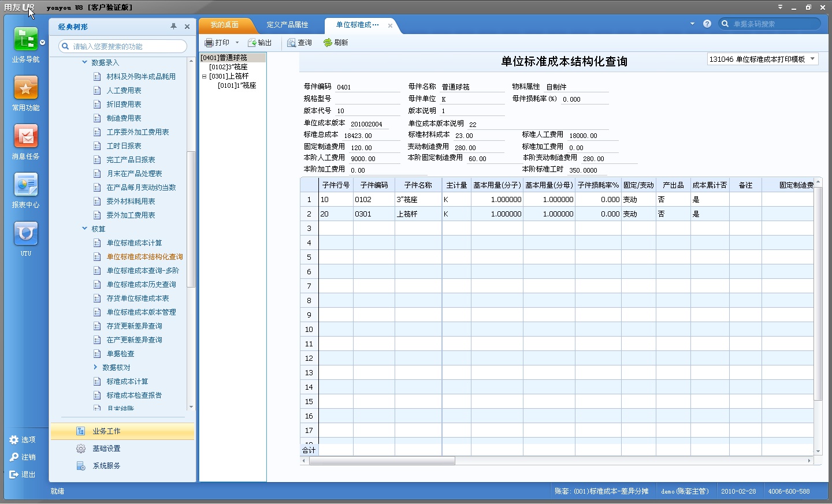
Task: Click the 2010-02-28 date in status bar
Action: [738, 491]
